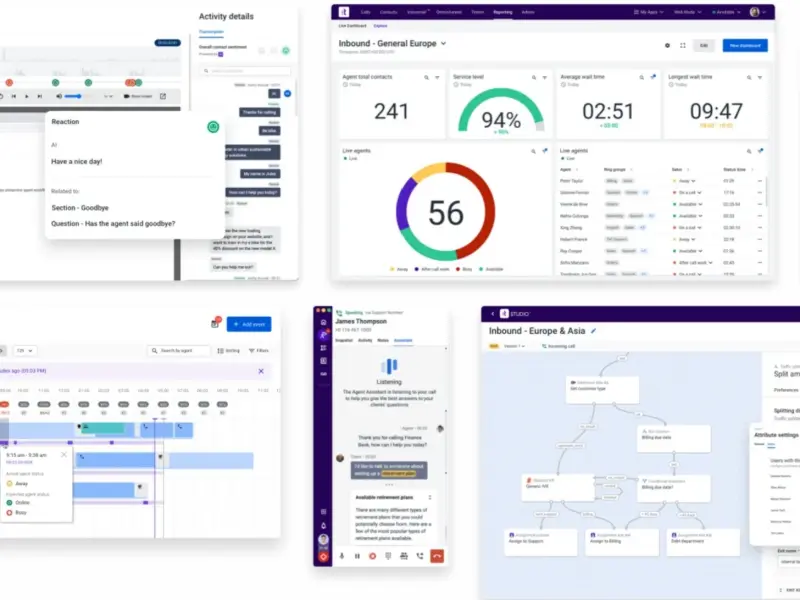Open menu on Available retirement plans card
The height and width of the screenshot is (600, 800).
pos(430,497)
